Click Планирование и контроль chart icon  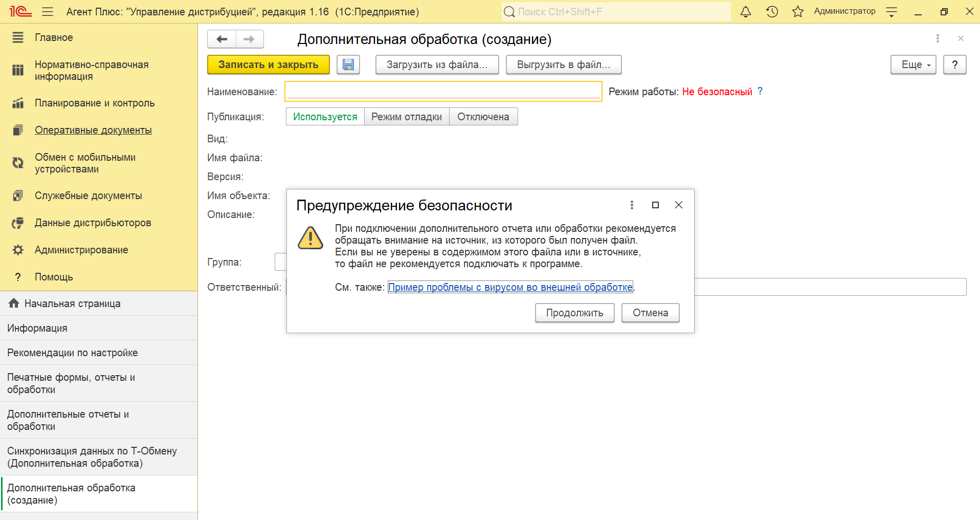18,103
